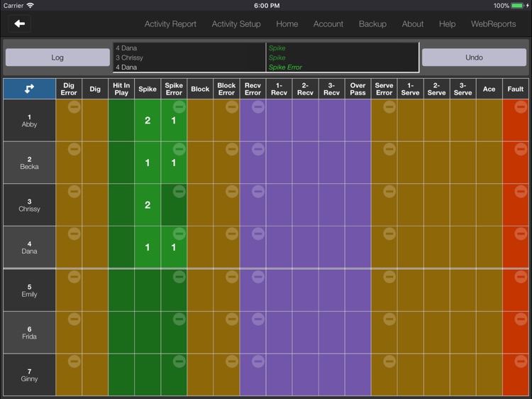Record an Over Pass for Chrissy
Image resolution: width=532 pixels, height=399 pixels.
[x=358, y=205]
